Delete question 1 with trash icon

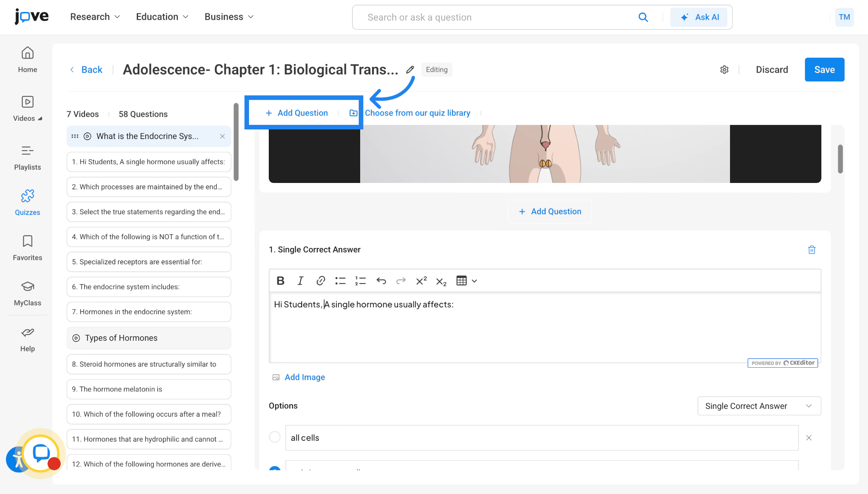(x=812, y=250)
